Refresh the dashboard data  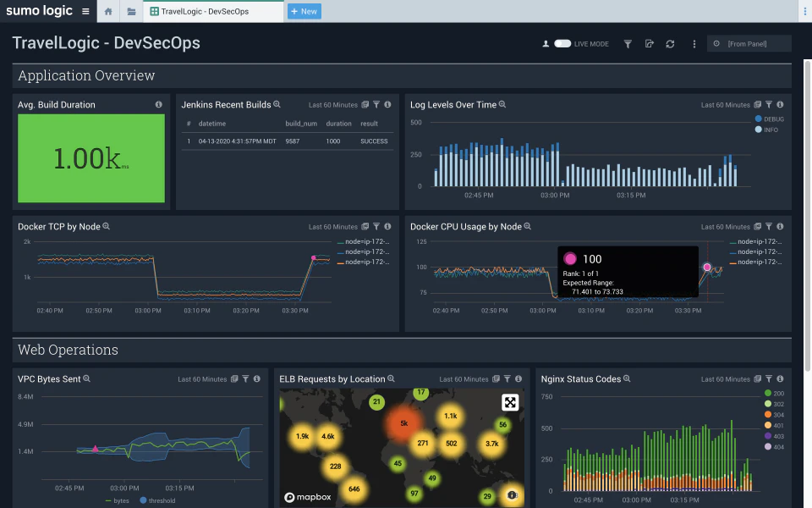[x=669, y=43]
